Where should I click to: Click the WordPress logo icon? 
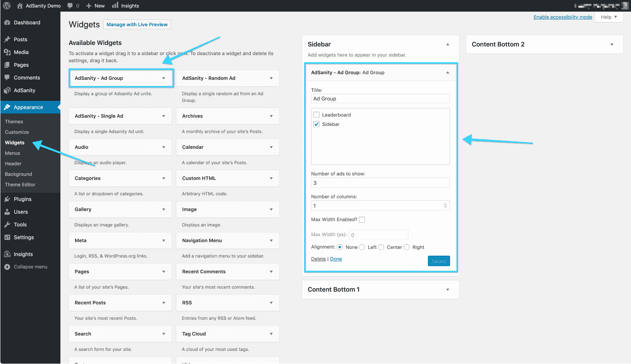point(7,6)
